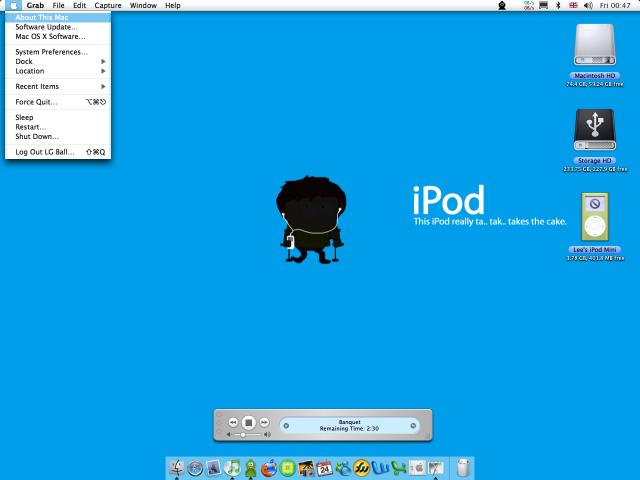
Task: Open the Edit menu
Action: tap(79, 5)
